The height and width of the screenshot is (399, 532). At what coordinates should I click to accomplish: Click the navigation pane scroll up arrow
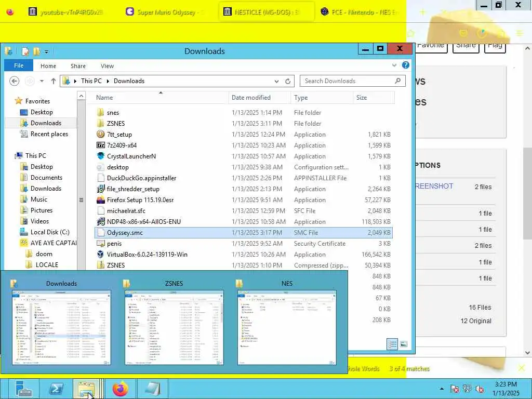(x=81, y=96)
